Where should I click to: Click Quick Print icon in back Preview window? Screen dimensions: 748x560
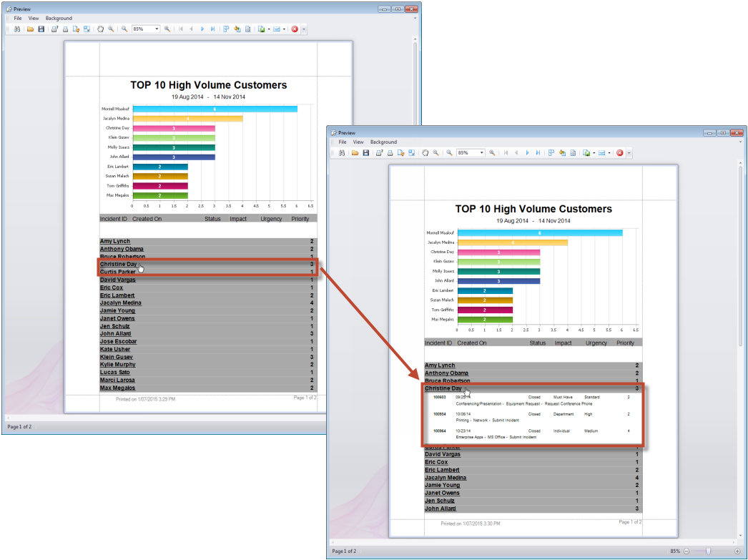(65, 29)
